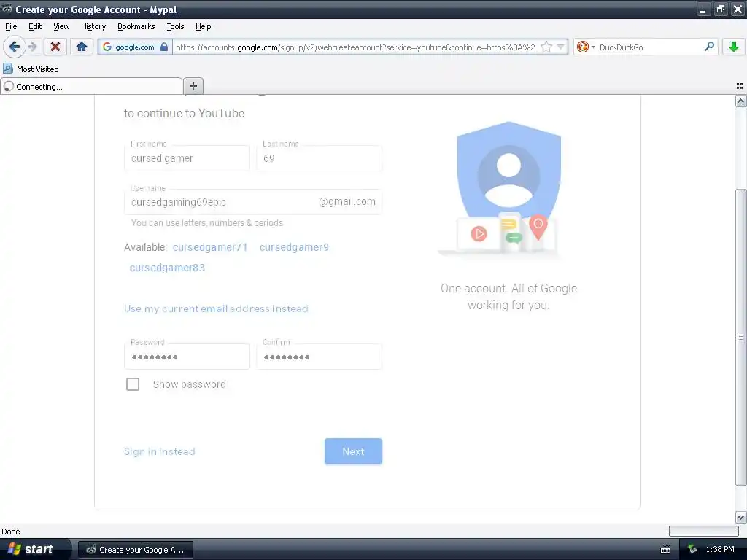Tick the Show password checkbox
Image resolution: width=747 pixels, height=560 pixels.
click(133, 384)
